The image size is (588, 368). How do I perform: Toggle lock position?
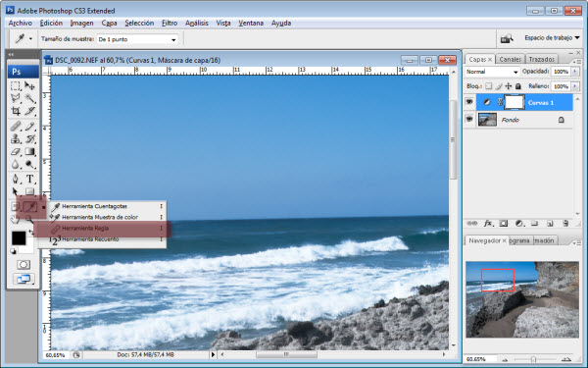click(508, 86)
